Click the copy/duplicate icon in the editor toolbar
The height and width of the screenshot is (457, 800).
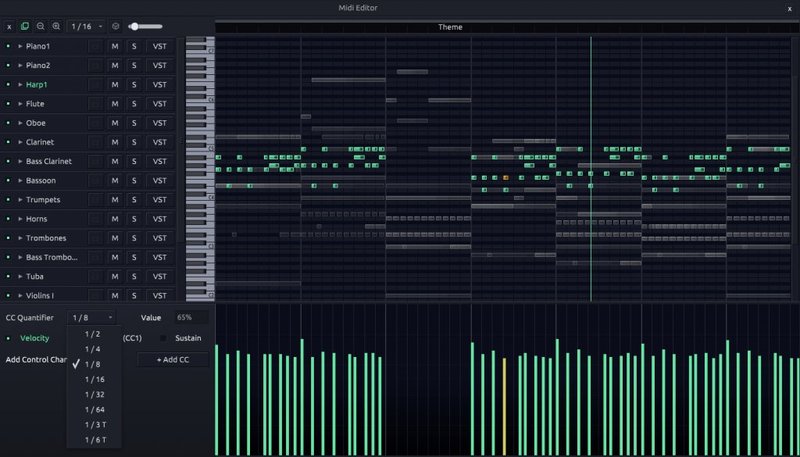pos(25,26)
